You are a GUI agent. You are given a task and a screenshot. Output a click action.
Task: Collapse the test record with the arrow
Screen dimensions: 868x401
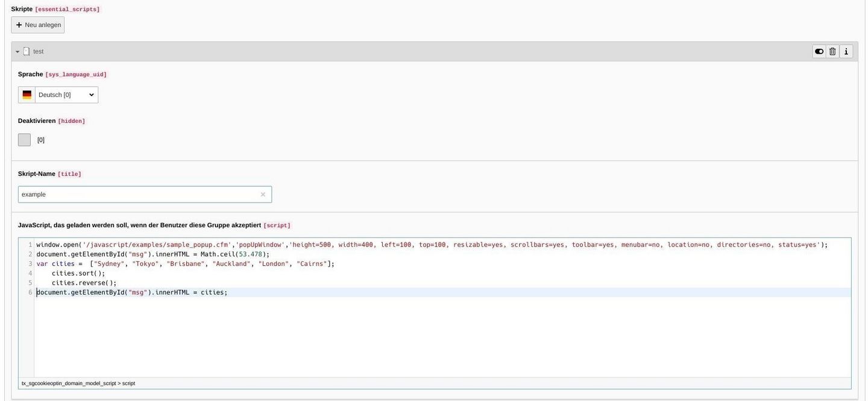17,52
